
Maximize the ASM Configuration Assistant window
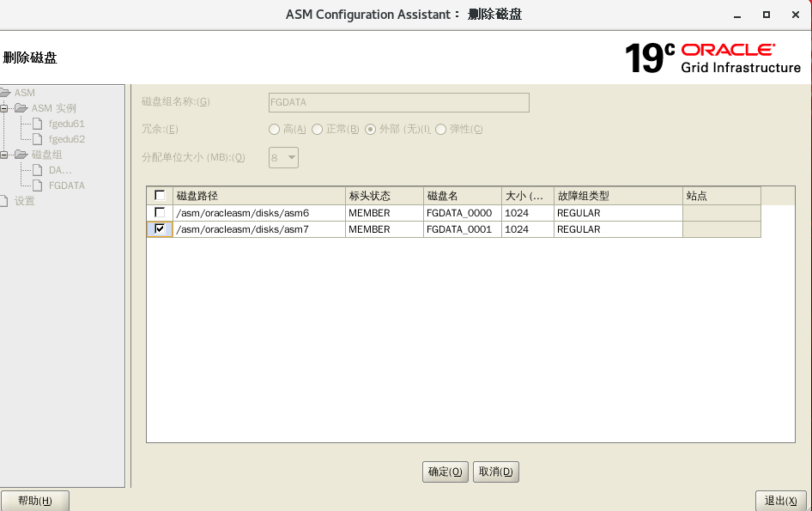(767, 15)
